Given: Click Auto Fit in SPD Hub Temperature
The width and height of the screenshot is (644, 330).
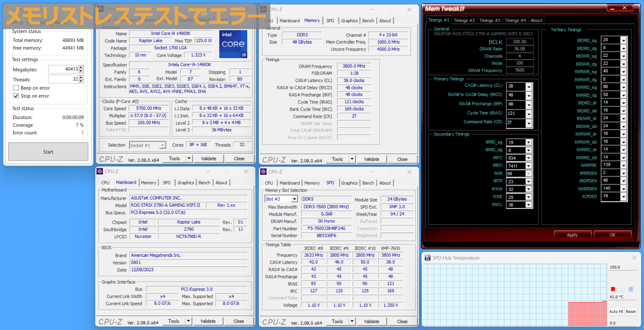Looking at the screenshot, I should (x=616, y=311).
